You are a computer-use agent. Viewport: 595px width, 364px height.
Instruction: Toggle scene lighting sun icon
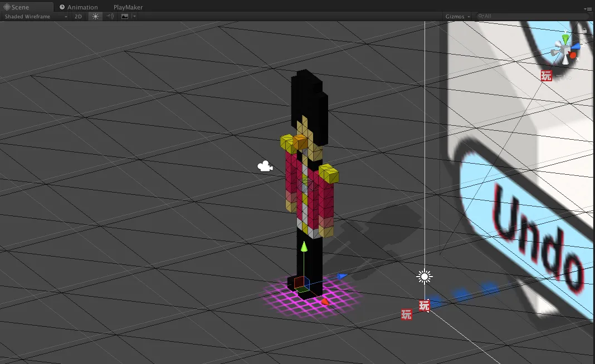(95, 16)
